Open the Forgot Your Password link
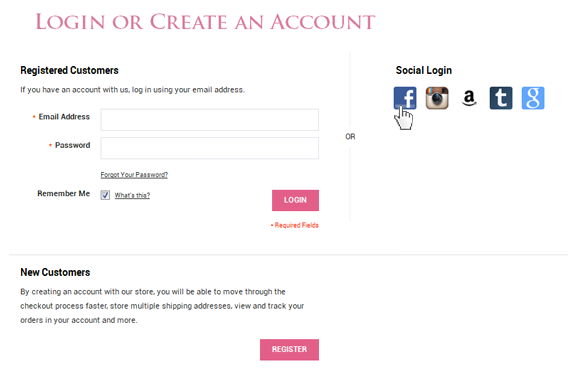This screenshot has width=568, height=378. pos(134,175)
